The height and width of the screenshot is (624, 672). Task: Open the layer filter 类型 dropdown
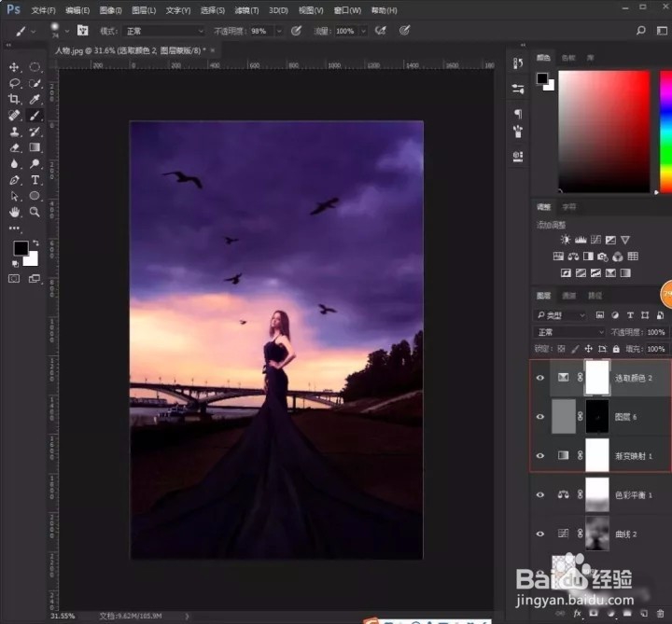pyautogui.click(x=561, y=315)
